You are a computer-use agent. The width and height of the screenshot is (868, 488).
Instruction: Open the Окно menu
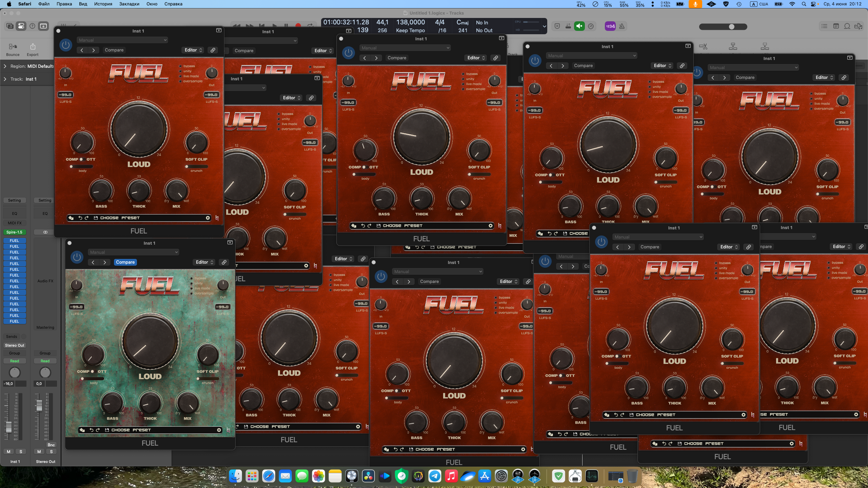tap(152, 4)
